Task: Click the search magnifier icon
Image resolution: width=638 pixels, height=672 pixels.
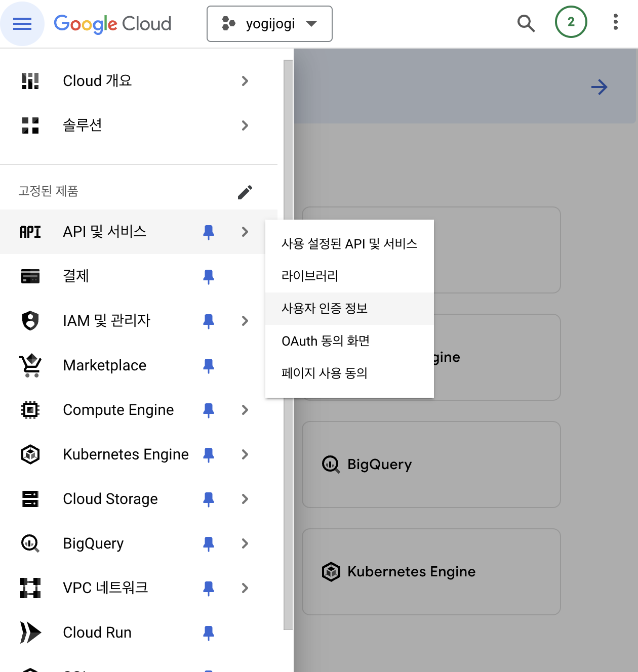Action: pyautogui.click(x=526, y=23)
